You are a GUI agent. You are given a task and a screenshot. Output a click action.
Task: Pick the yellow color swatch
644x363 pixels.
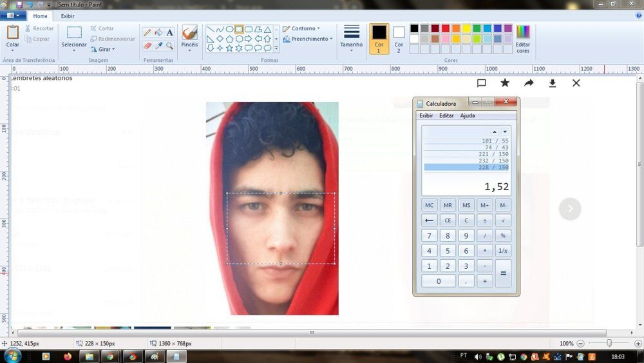(466, 28)
